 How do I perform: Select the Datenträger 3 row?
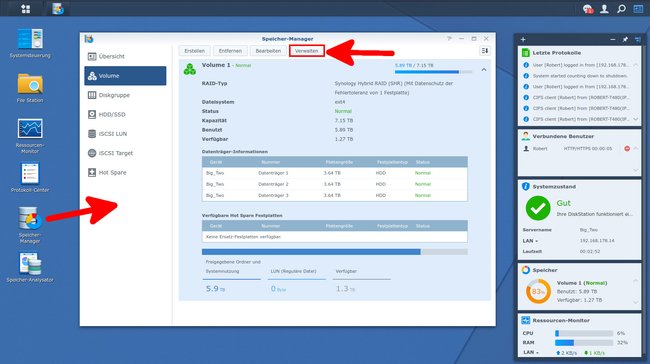point(335,195)
